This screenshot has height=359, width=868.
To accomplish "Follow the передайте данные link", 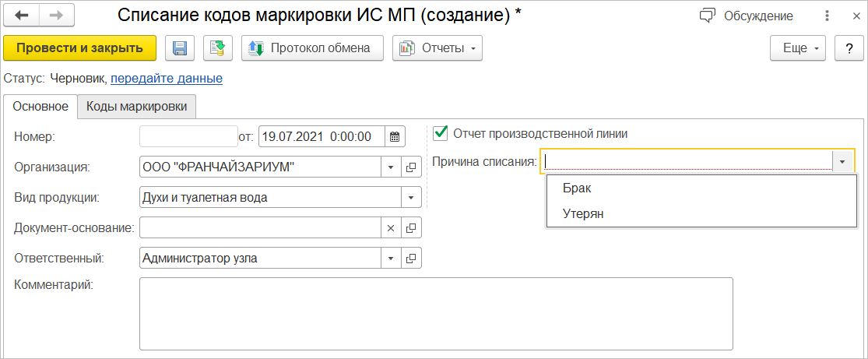I will click(167, 78).
